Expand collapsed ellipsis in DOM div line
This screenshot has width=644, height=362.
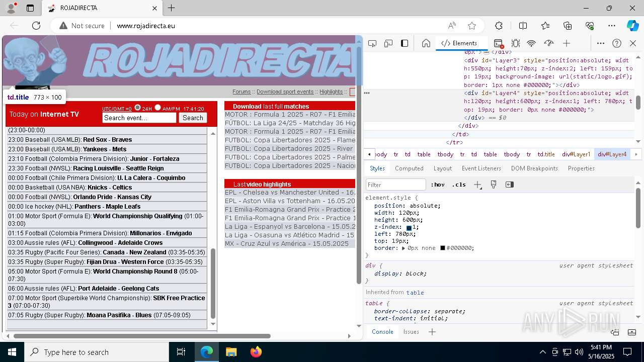[486, 52]
